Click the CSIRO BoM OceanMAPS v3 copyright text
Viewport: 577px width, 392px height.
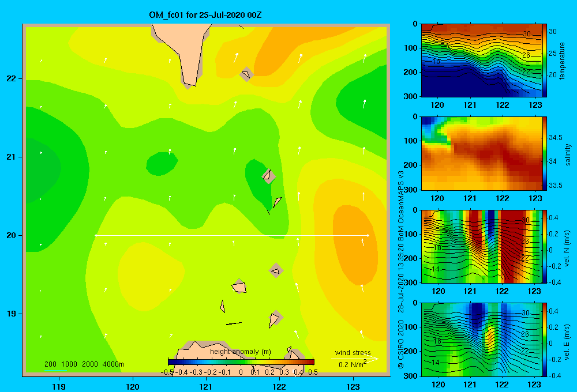tap(401, 269)
